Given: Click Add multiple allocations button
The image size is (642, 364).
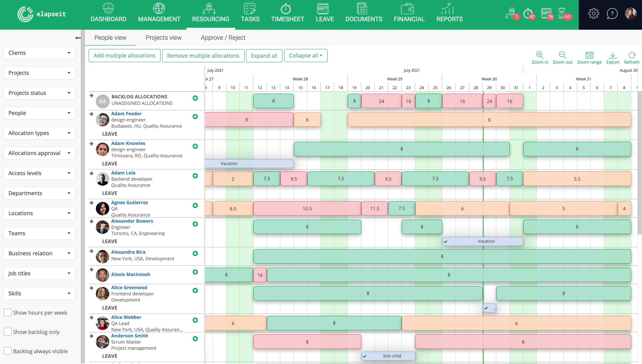Looking at the screenshot, I should pyautogui.click(x=124, y=56).
